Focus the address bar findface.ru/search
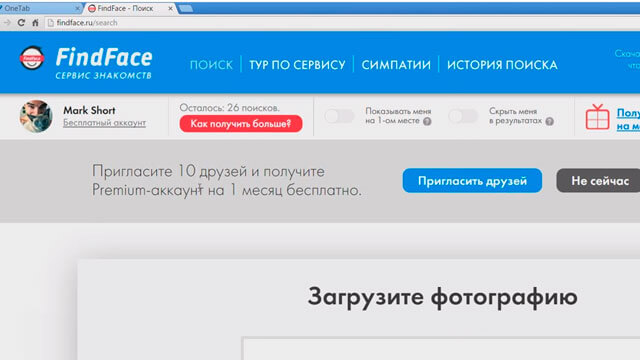 coord(343,23)
